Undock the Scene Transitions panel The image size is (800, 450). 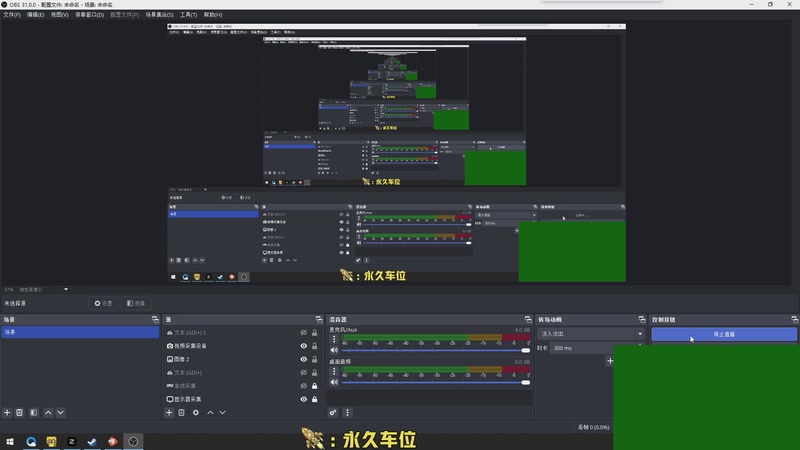642,319
